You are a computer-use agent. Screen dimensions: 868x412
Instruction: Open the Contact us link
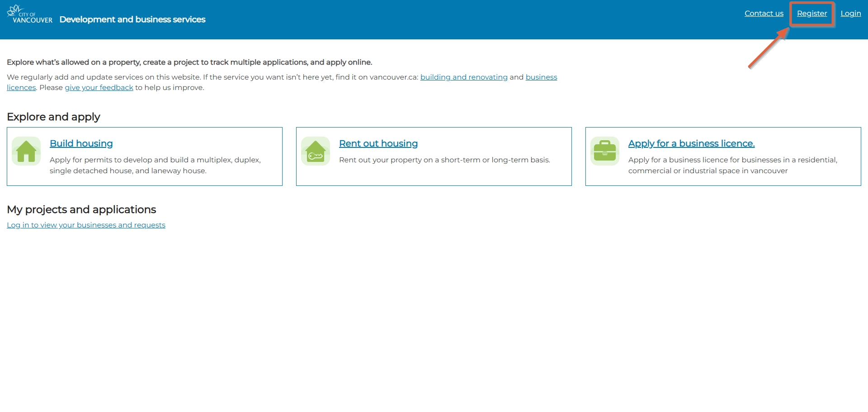[x=764, y=13]
